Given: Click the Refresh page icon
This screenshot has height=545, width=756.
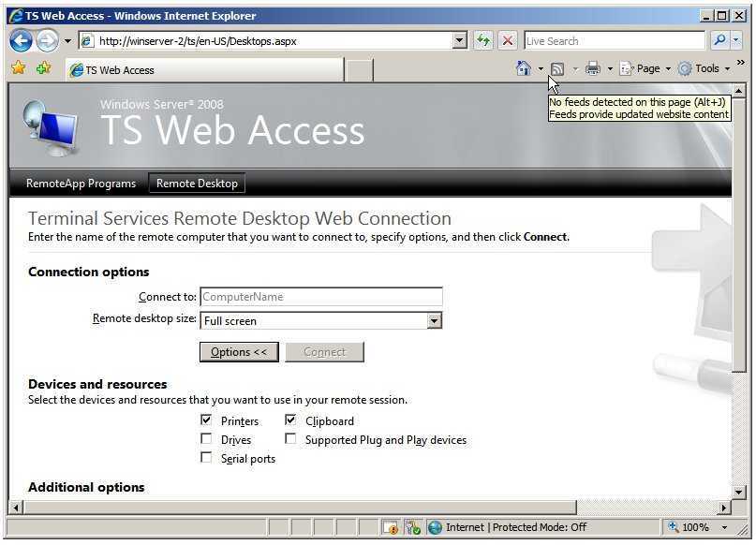Looking at the screenshot, I should click(x=483, y=40).
